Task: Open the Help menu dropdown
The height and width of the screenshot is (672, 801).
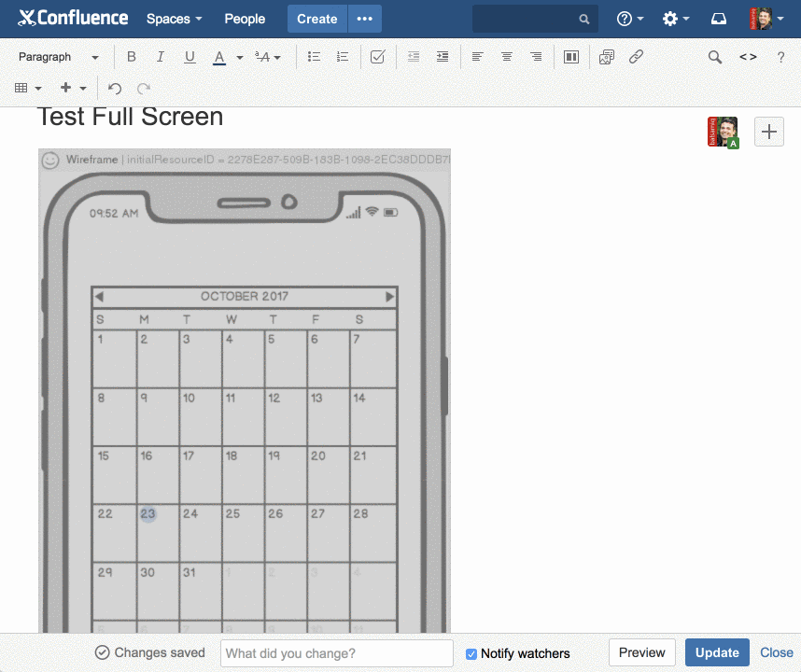Action: click(x=630, y=19)
